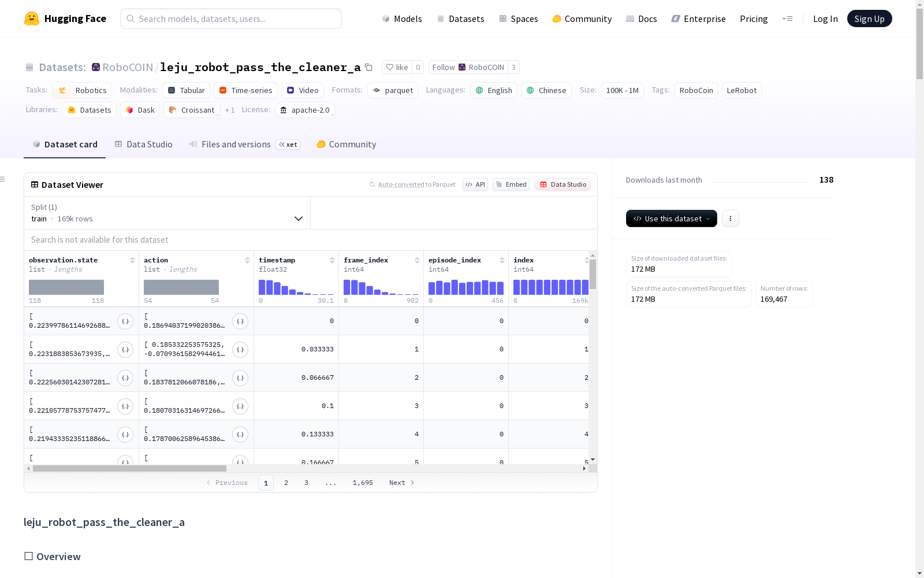Go to page 2 of the table
The image size is (924, 578).
click(x=286, y=483)
